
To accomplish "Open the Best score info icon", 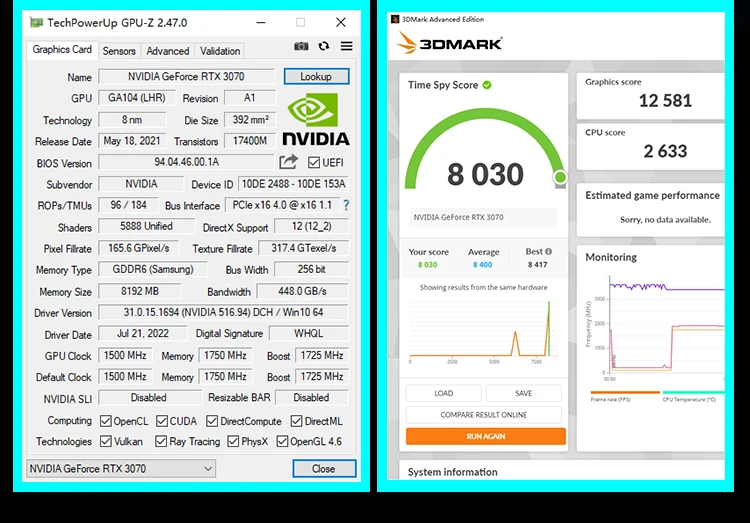I will point(548,251).
